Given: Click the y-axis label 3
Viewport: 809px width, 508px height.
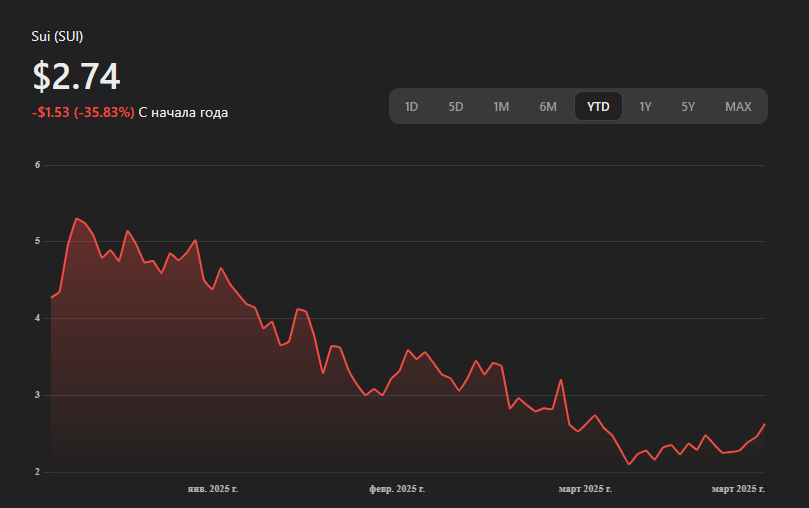Looking at the screenshot, I should tap(38, 395).
